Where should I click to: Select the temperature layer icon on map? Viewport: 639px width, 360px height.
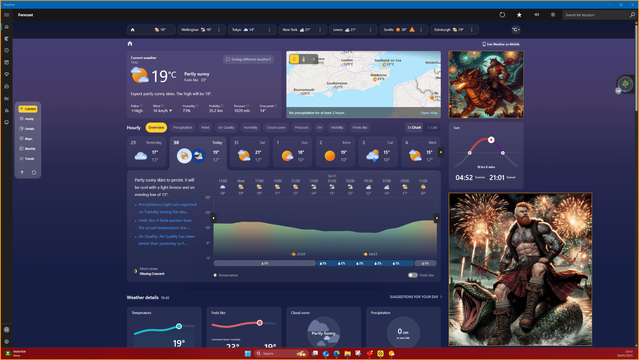[304, 59]
